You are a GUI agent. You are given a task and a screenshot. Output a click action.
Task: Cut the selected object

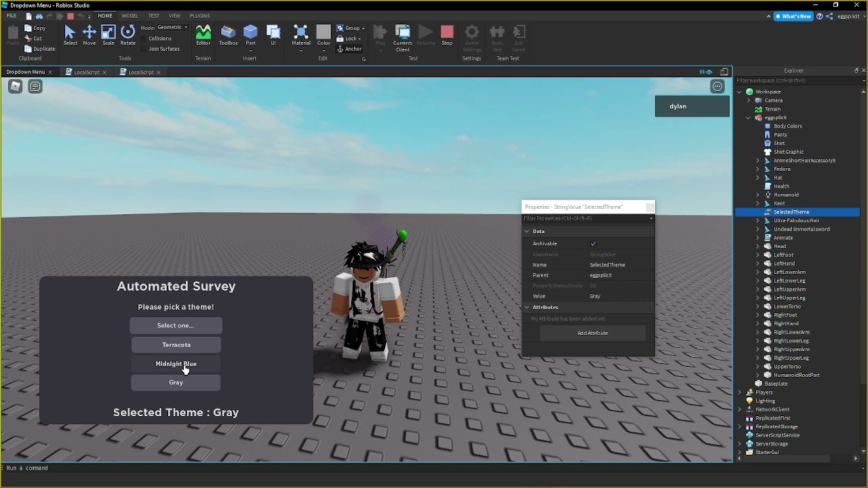33,39
